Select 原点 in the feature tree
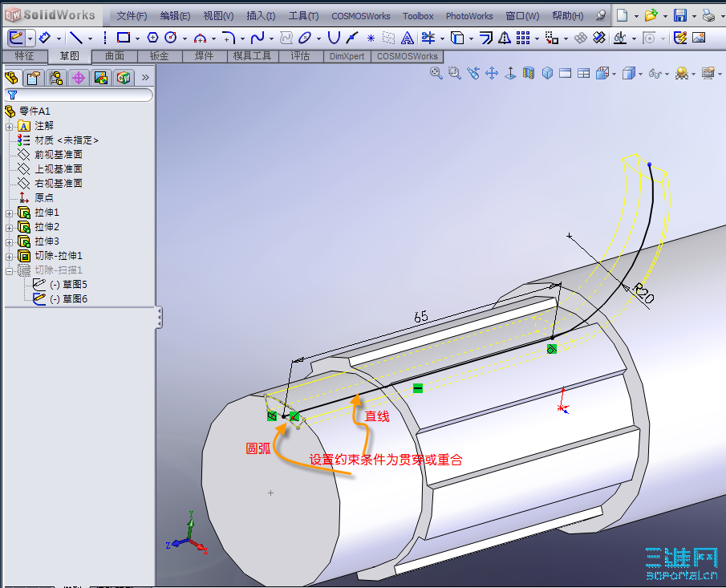Image resolution: width=726 pixels, height=588 pixels. coord(44,197)
